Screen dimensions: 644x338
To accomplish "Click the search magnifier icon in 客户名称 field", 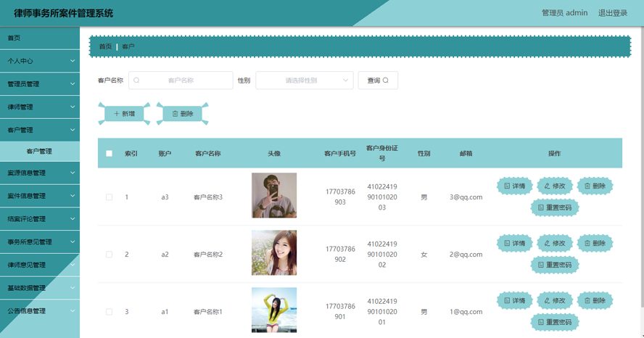I will click(x=136, y=81).
